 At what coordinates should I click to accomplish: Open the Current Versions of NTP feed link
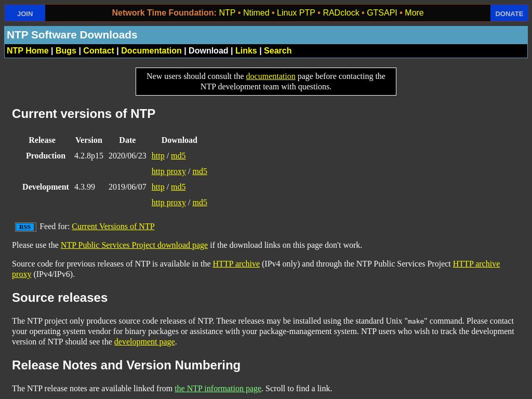coord(113,227)
